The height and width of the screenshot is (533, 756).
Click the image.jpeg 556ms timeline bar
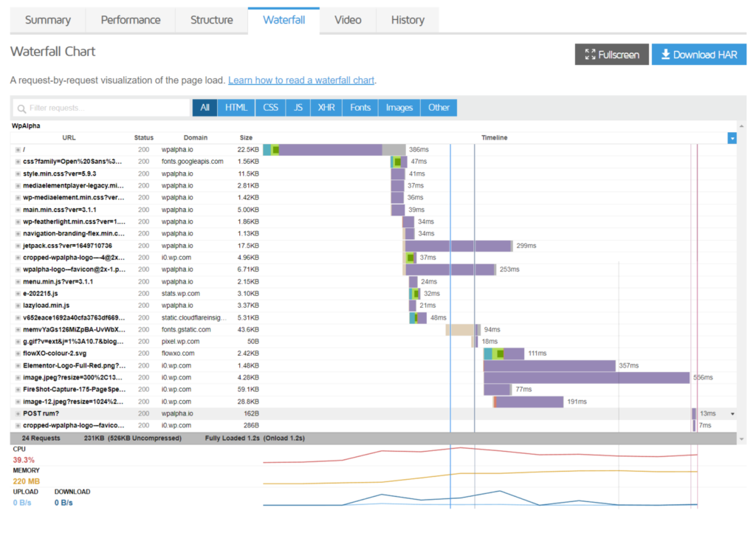pos(586,378)
